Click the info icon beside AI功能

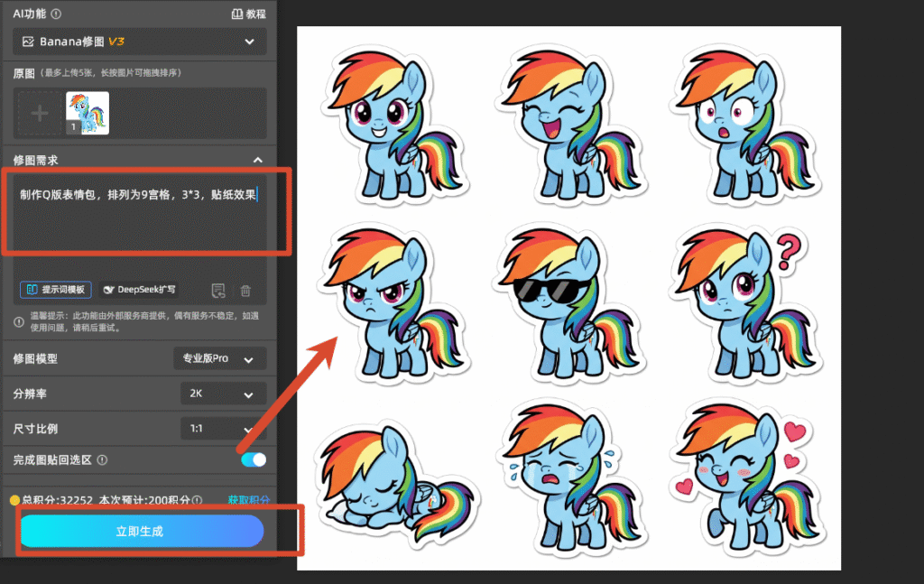coord(56,14)
